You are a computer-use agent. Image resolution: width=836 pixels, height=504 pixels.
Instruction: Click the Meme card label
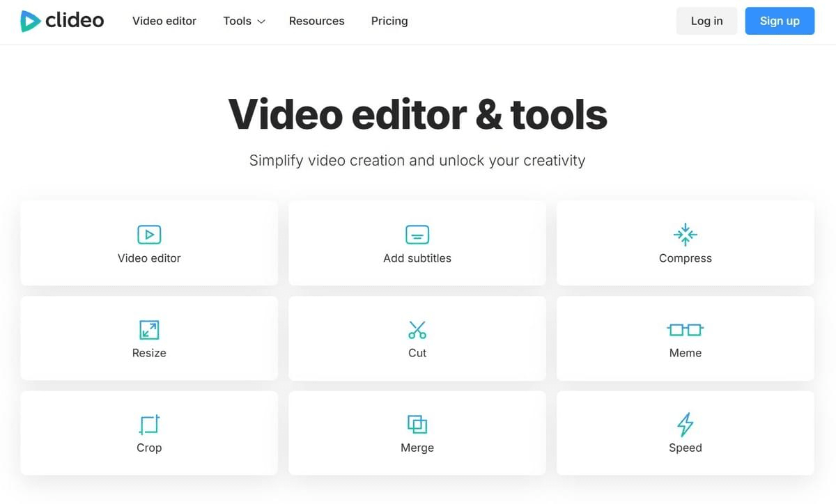(686, 353)
